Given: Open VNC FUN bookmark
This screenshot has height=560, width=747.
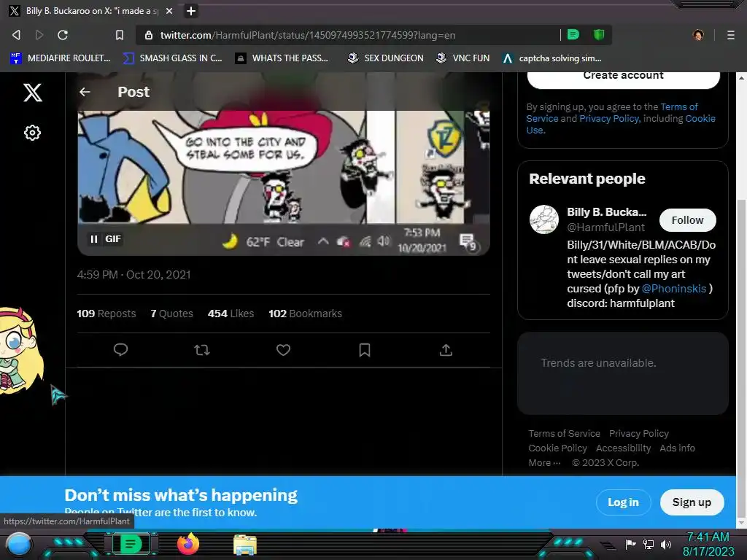Looking at the screenshot, I should click(463, 58).
